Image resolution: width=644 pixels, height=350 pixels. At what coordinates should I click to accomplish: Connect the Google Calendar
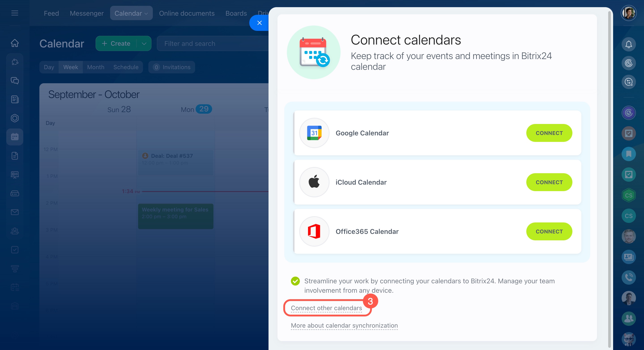coord(549,133)
